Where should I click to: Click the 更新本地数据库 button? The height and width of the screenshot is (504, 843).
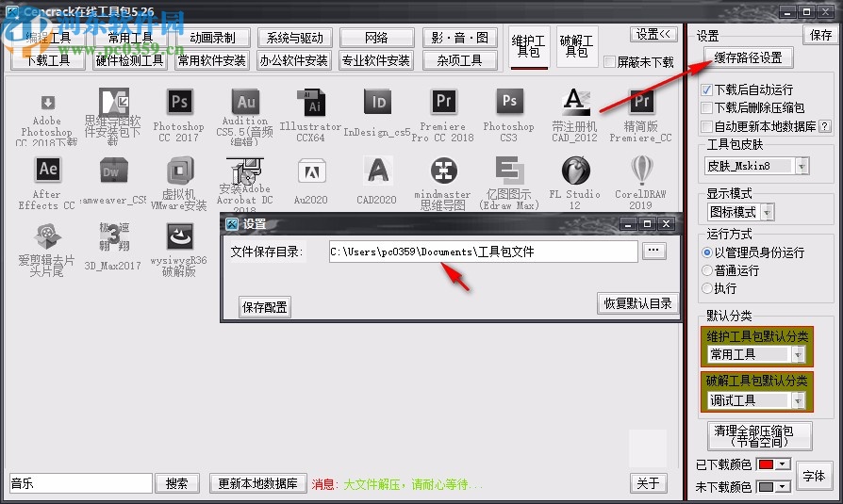point(257,483)
